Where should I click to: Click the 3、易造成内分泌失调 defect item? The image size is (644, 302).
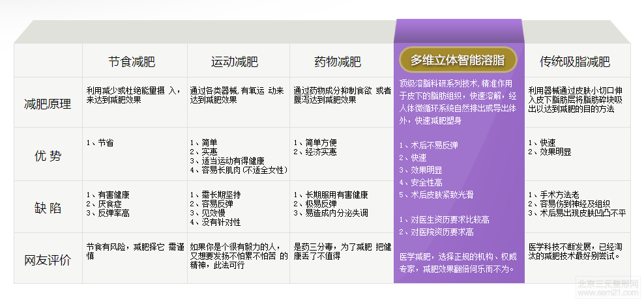click(x=330, y=213)
